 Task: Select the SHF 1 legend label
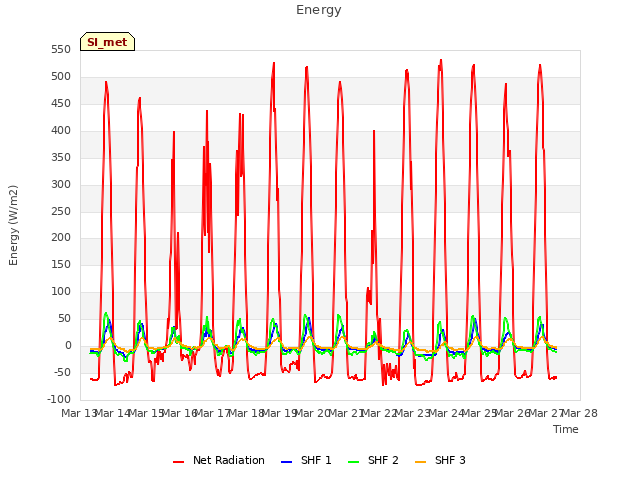[316, 460]
